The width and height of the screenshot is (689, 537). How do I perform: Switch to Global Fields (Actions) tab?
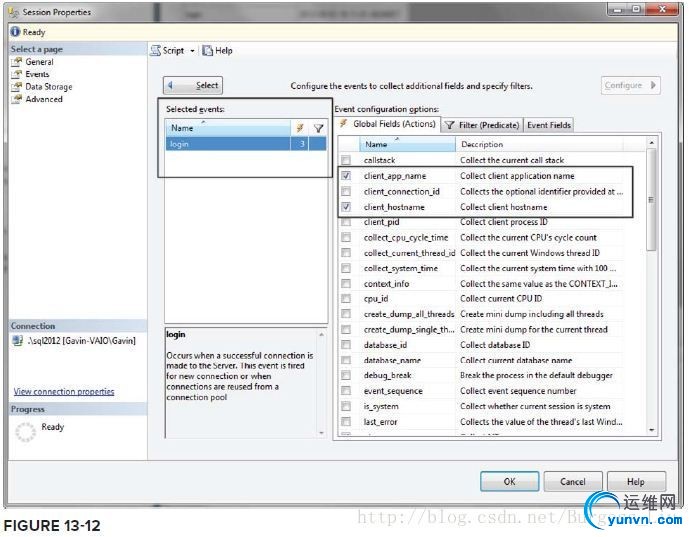click(388, 124)
